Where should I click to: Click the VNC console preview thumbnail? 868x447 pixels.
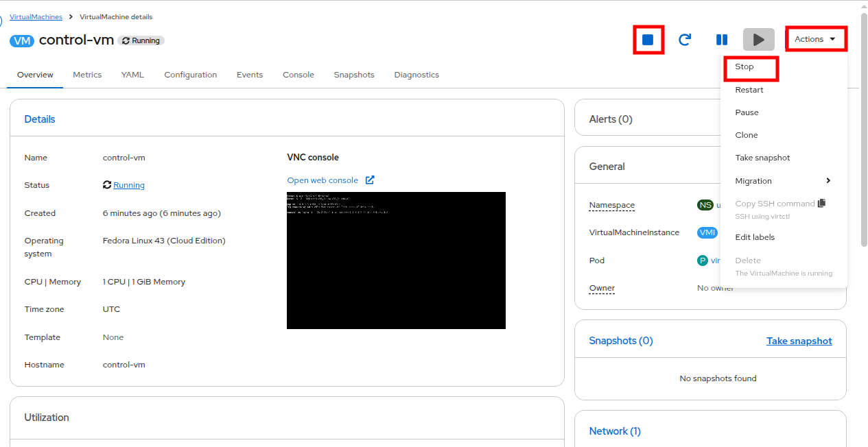point(396,261)
